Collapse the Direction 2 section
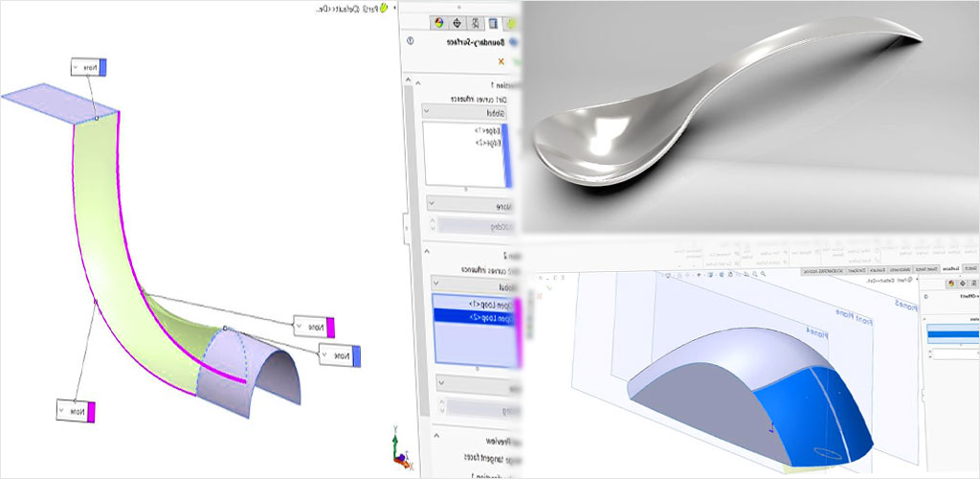The image size is (980, 479). tap(426, 251)
